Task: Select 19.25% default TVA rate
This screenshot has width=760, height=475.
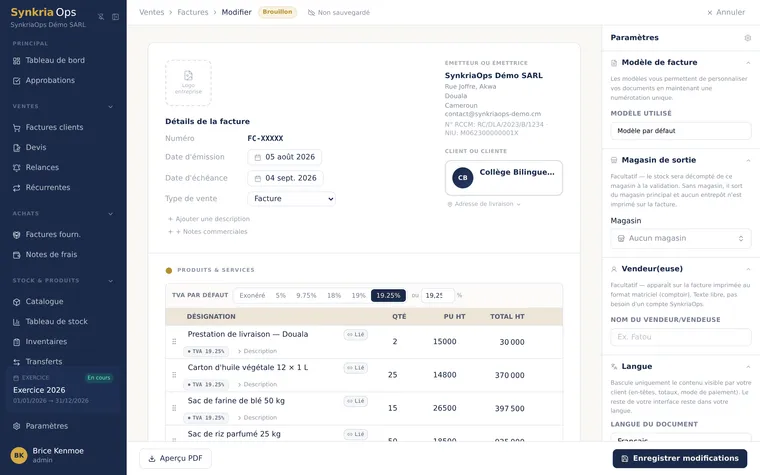Action: coord(388,295)
